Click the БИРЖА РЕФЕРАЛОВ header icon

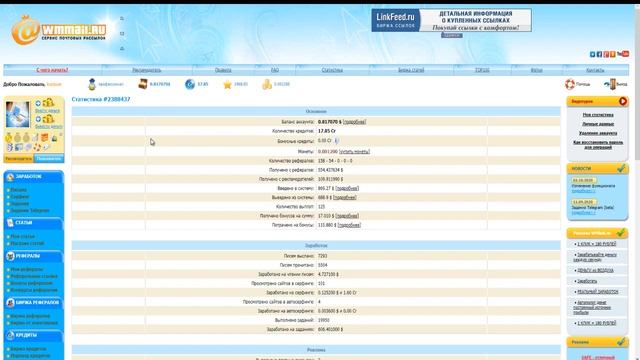pyautogui.click(x=10, y=302)
